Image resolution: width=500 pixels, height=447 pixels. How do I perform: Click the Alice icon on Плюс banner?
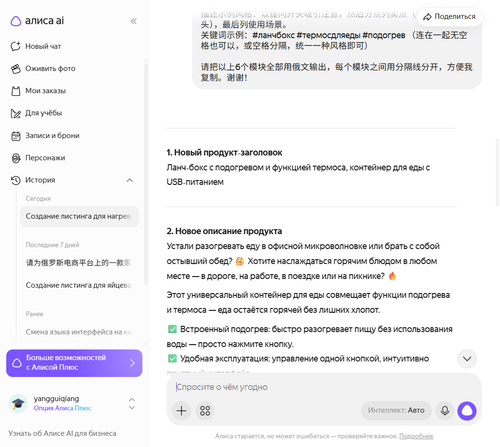point(17,363)
